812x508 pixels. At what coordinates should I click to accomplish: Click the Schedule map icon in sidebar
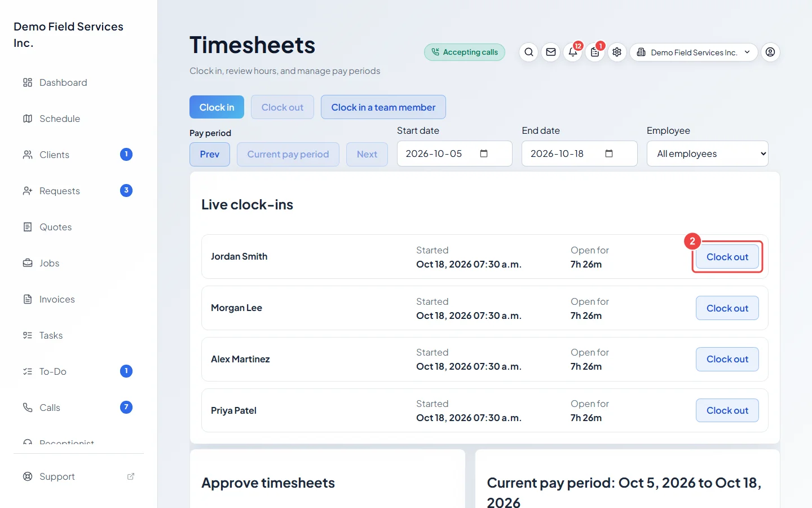[x=28, y=119]
